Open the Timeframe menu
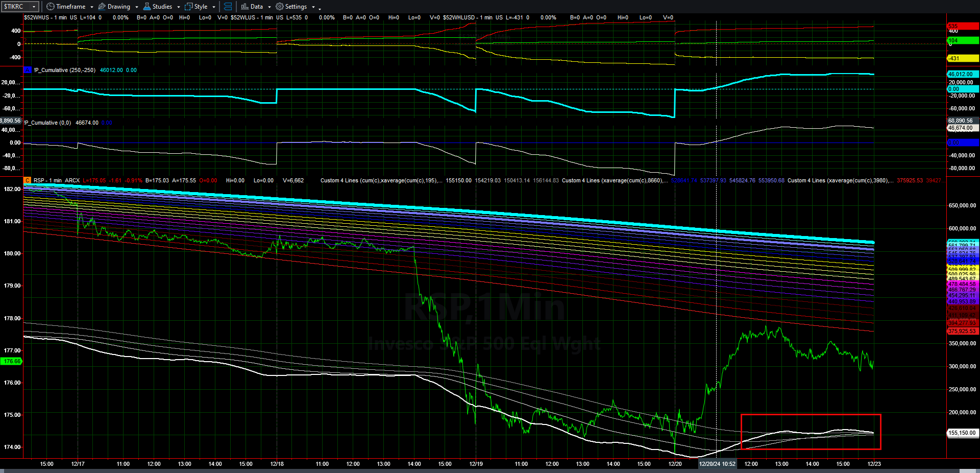Viewport: 980px width, 473px height. click(x=70, y=7)
